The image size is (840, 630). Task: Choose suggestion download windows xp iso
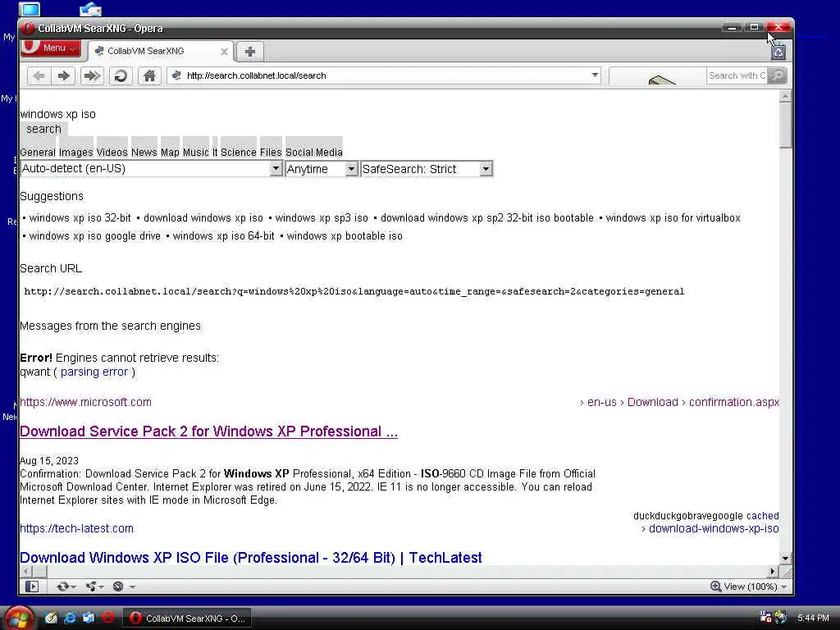[203, 218]
